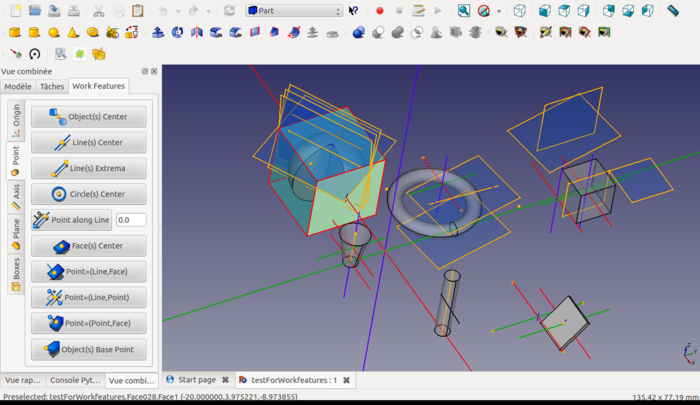Expand the draw style dropdown arrow

(x=497, y=11)
